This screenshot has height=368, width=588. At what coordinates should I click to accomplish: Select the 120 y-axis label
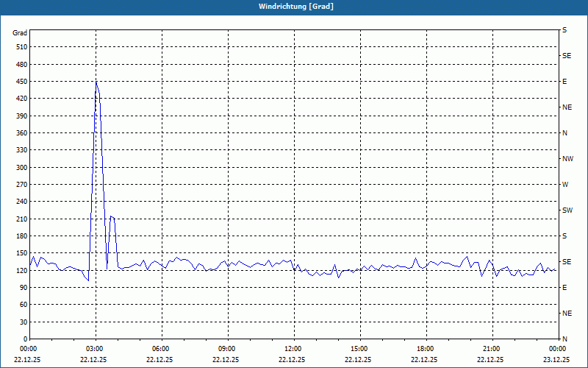point(22,270)
